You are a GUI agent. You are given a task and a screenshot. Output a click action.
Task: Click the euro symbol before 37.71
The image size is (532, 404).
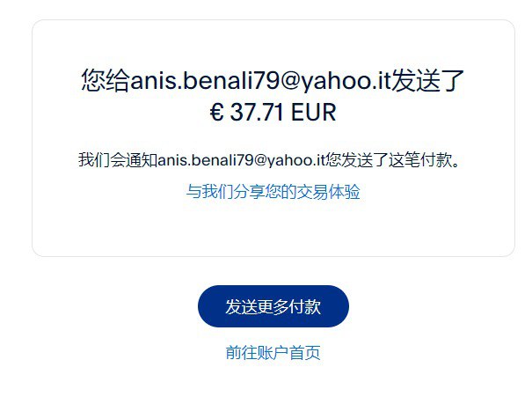coord(216,113)
